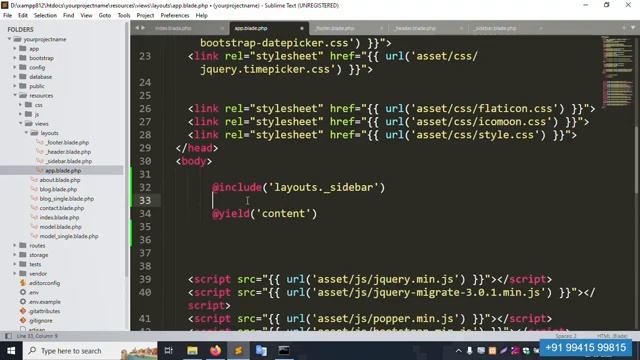640x360 pixels.
Task: Go to next tab with right arrow
Action: pos(143,28)
